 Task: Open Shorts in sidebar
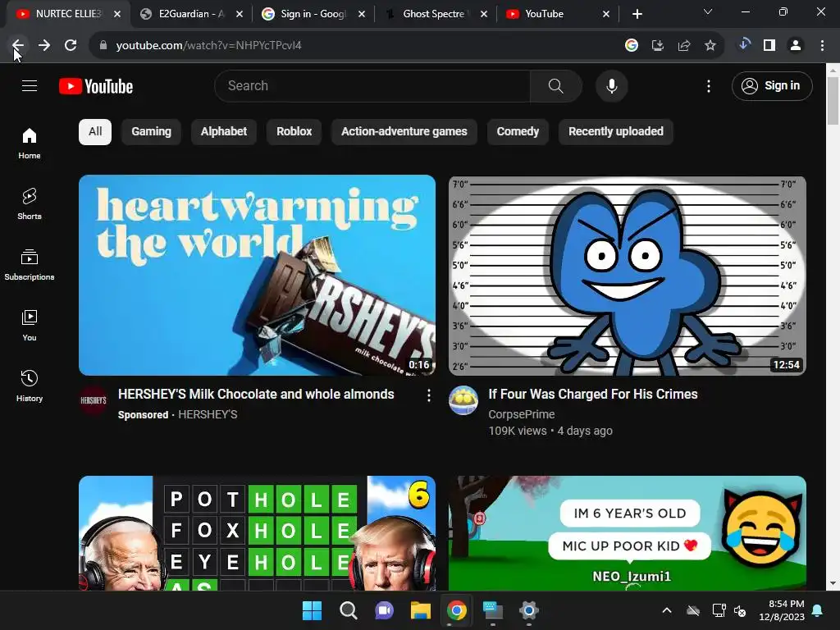click(x=30, y=204)
